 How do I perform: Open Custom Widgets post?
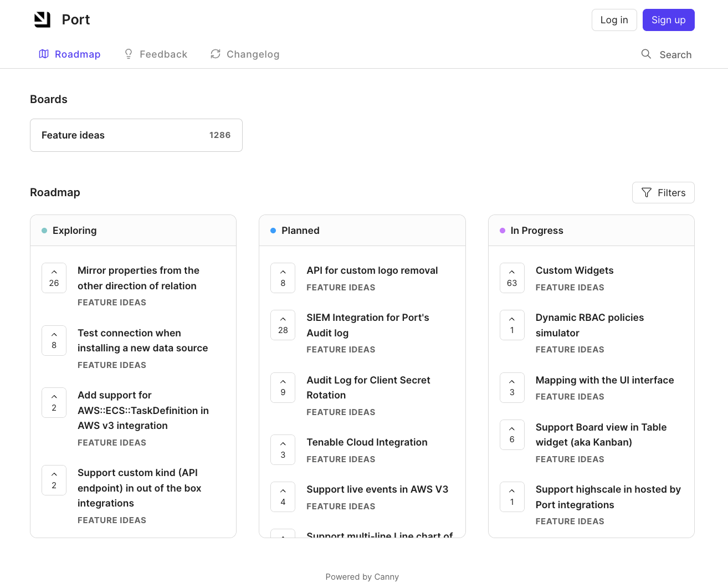(x=575, y=270)
